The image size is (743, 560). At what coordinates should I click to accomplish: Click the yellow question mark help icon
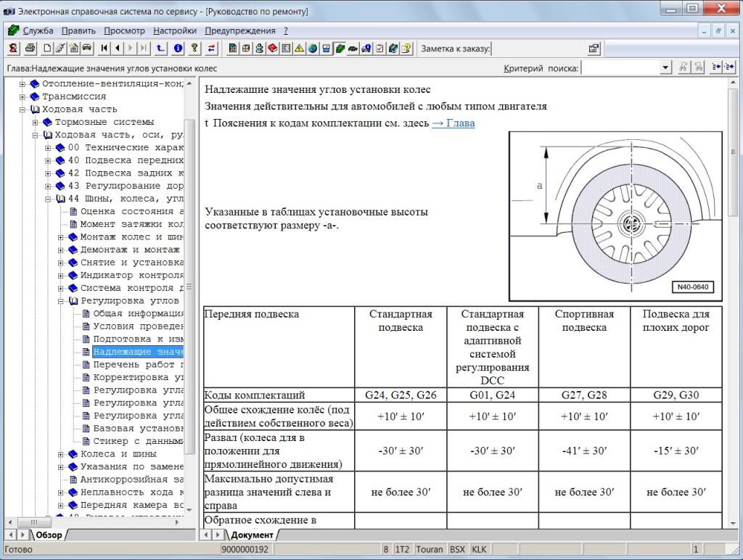[x=194, y=48]
